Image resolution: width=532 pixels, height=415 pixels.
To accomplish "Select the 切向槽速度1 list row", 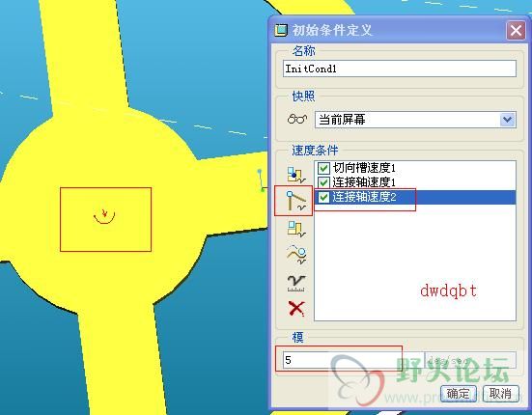I will tap(415, 168).
